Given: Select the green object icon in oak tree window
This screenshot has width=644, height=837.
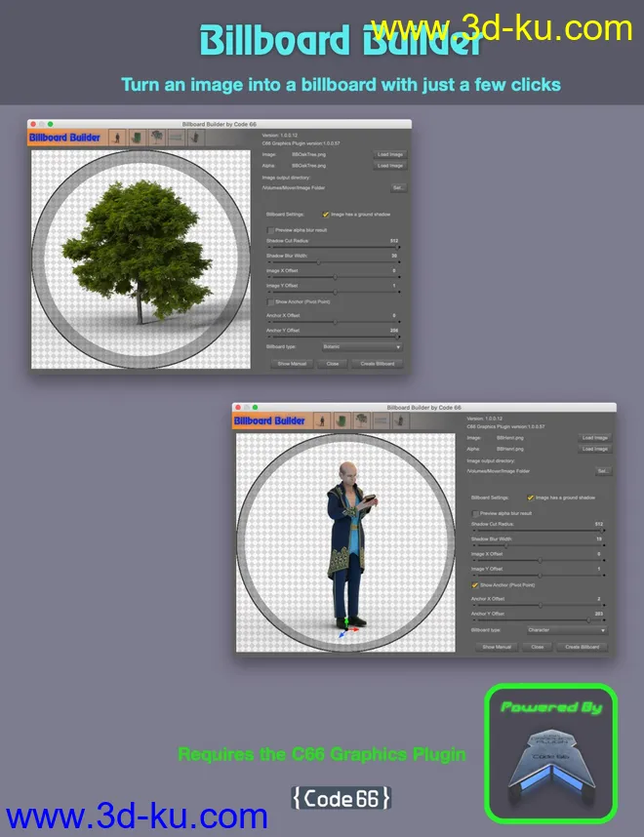Looking at the screenshot, I should [x=137, y=138].
